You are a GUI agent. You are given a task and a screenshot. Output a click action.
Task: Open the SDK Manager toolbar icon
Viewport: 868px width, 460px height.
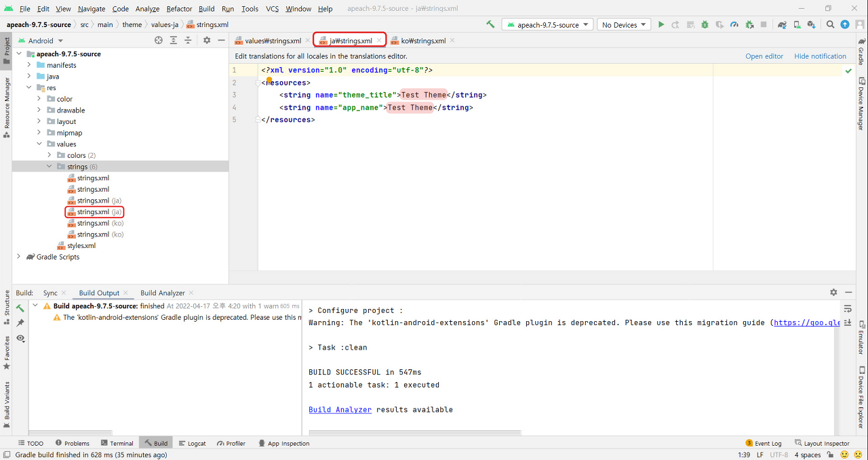point(812,24)
